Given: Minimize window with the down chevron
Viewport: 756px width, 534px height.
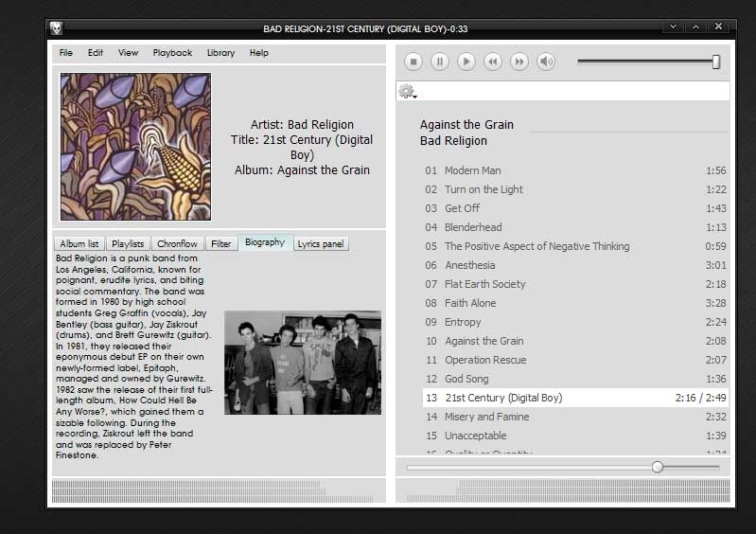Looking at the screenshot, I should (x=673, y=27).
